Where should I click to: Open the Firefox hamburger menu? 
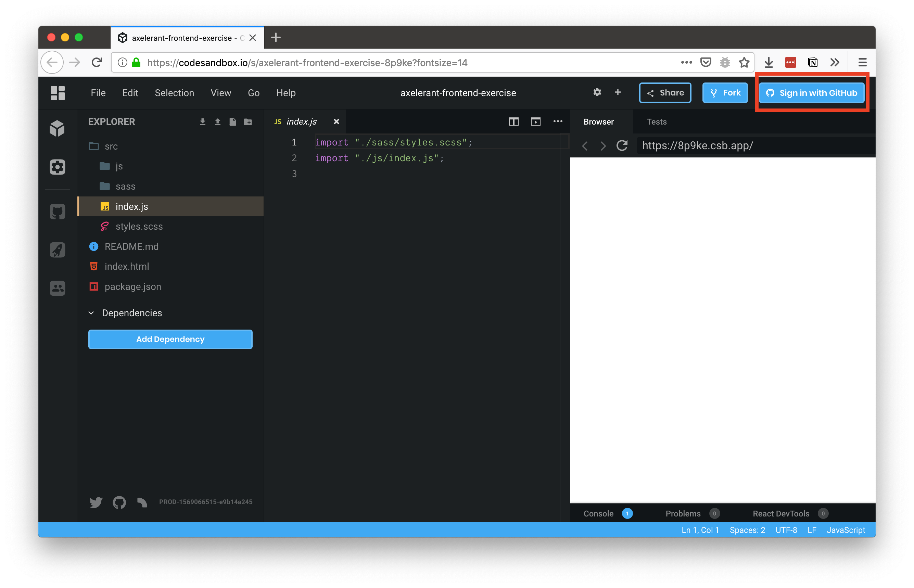coord(862,62)
